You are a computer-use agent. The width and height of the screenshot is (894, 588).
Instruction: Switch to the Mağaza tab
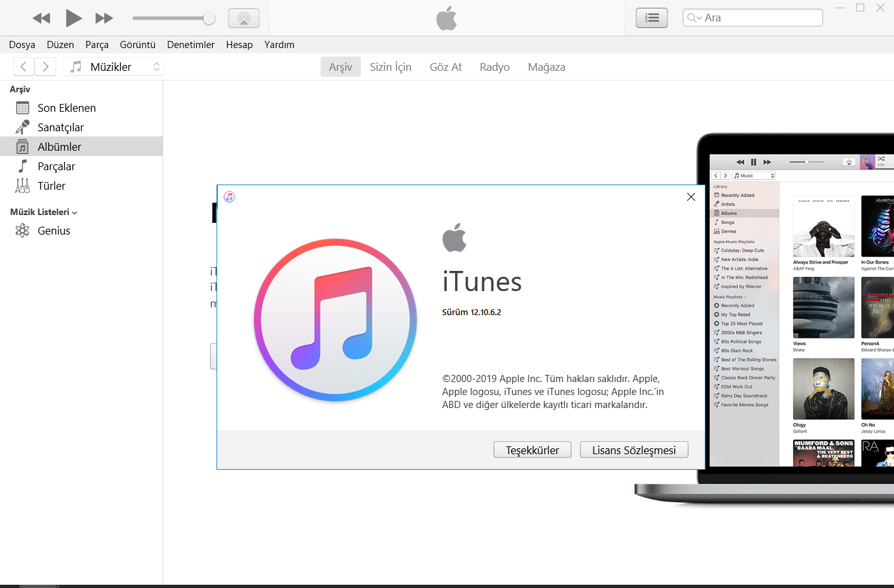tap(547, 67)
